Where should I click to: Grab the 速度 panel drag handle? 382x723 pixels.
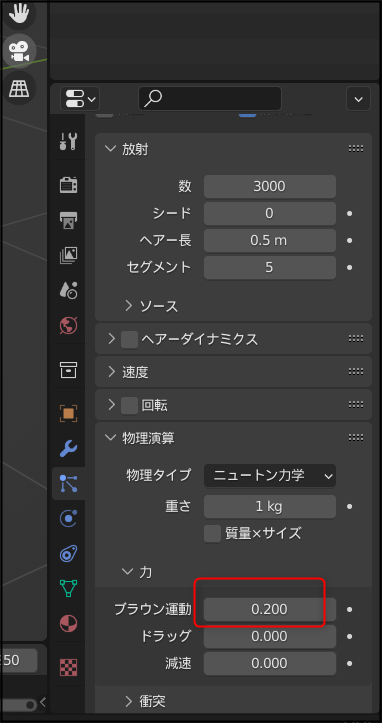click(356, 371)
